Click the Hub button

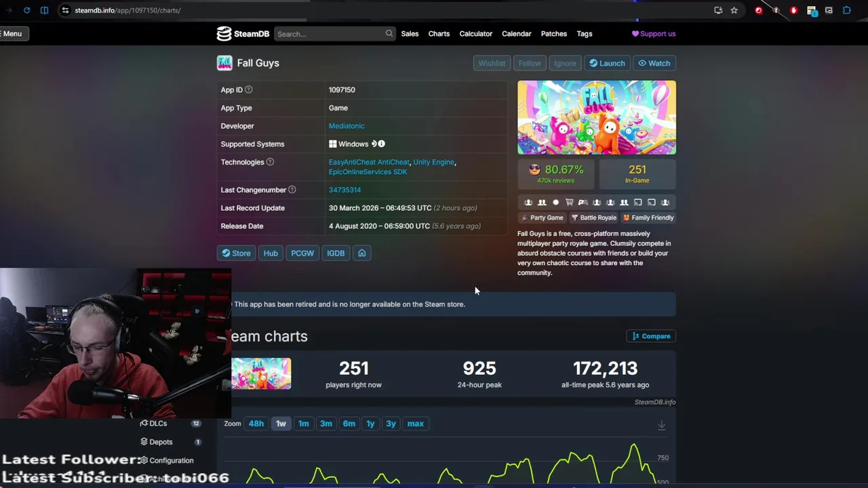[271, 253]
